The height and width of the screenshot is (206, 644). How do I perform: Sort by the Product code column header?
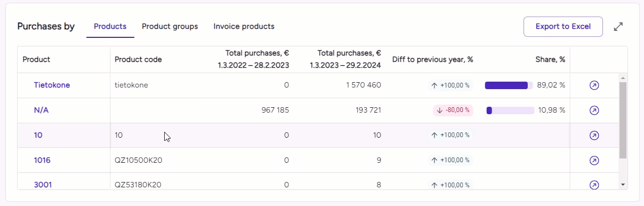point(138,60)
